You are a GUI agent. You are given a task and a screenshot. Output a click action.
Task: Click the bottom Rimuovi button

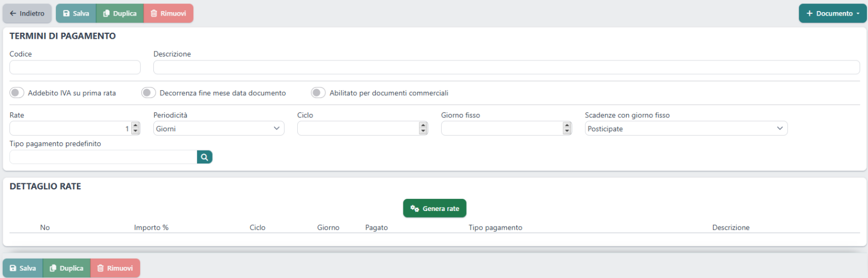(115, 268)
